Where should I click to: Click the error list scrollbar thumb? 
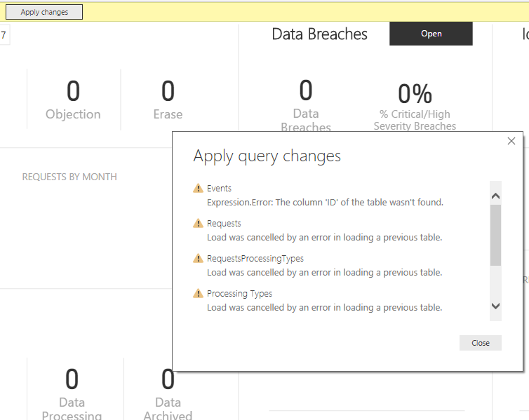pos(495,235)
